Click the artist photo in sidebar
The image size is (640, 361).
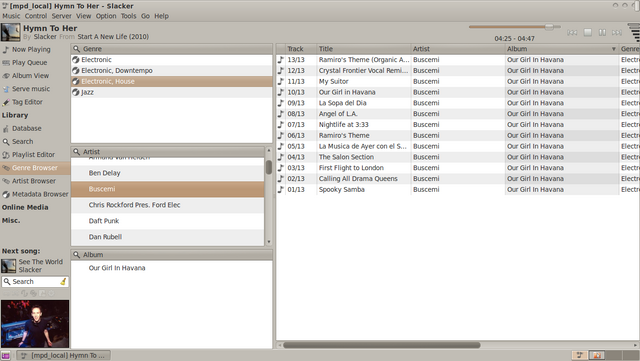tap(35, 324)
